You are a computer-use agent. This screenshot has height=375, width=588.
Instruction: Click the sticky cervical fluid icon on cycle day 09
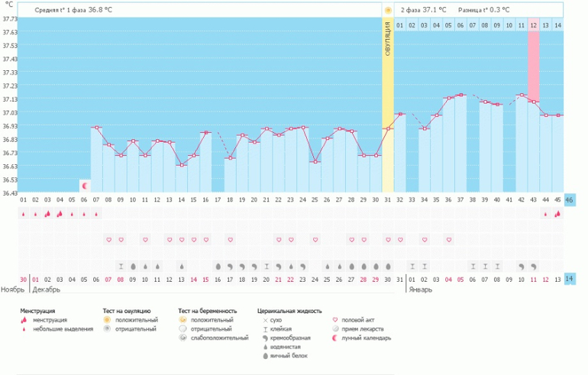click(121, 267)
